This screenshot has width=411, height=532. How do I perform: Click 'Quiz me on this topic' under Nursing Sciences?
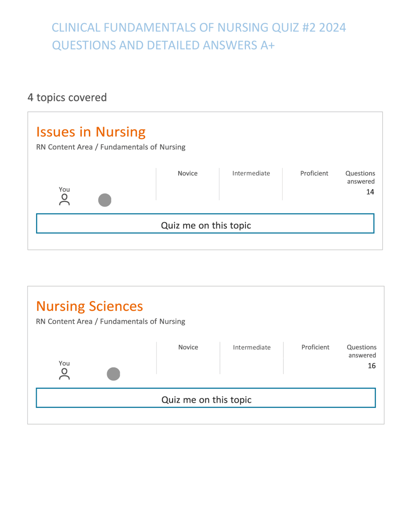click(x=205, y=399)
